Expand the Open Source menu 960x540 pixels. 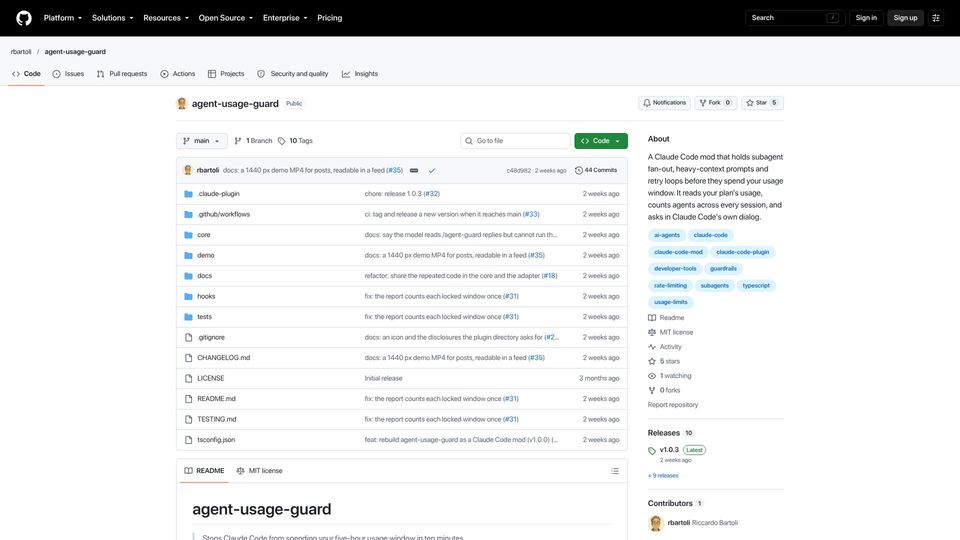225,18
